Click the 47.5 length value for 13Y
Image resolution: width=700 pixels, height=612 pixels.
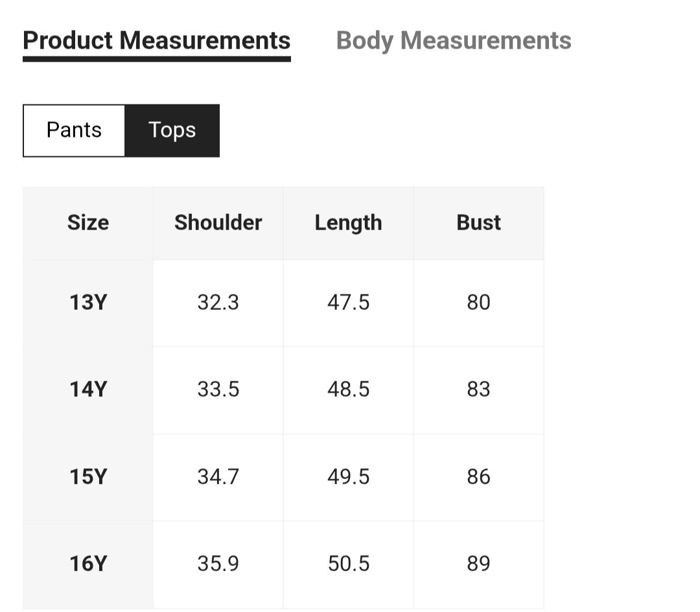coord(348,303)
